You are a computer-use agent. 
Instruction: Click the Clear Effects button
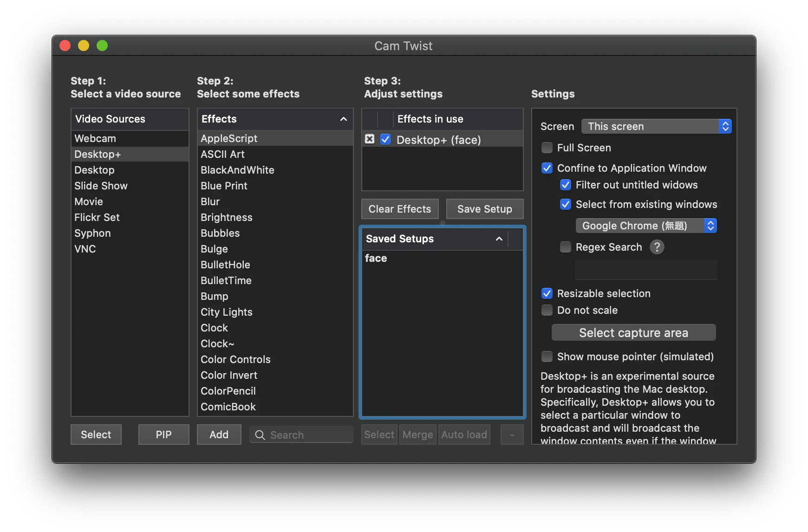point(400,209)
